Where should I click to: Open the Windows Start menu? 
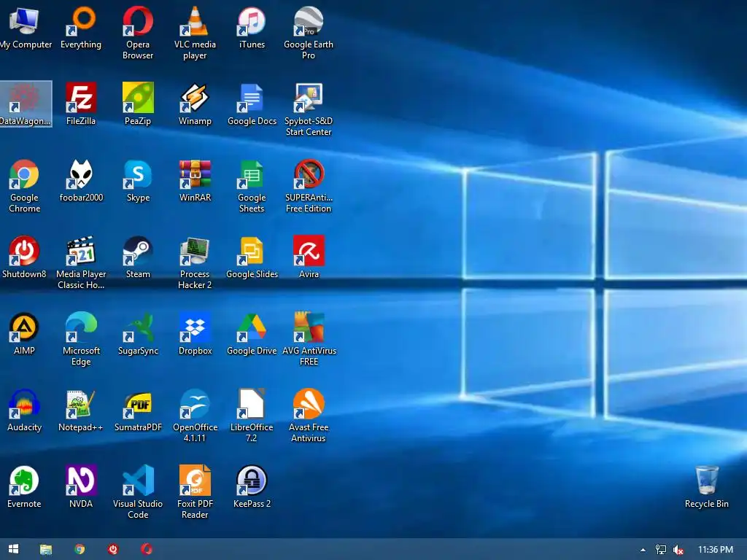13,549
